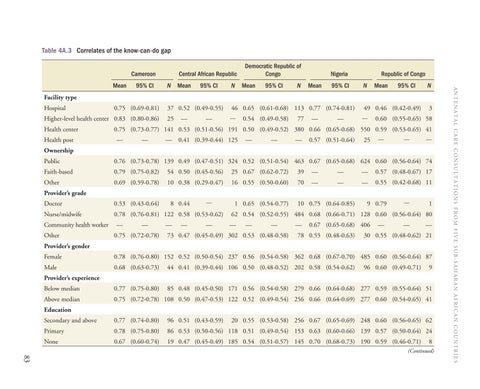Click the "Hospital" row label

(x=55, y=108)
